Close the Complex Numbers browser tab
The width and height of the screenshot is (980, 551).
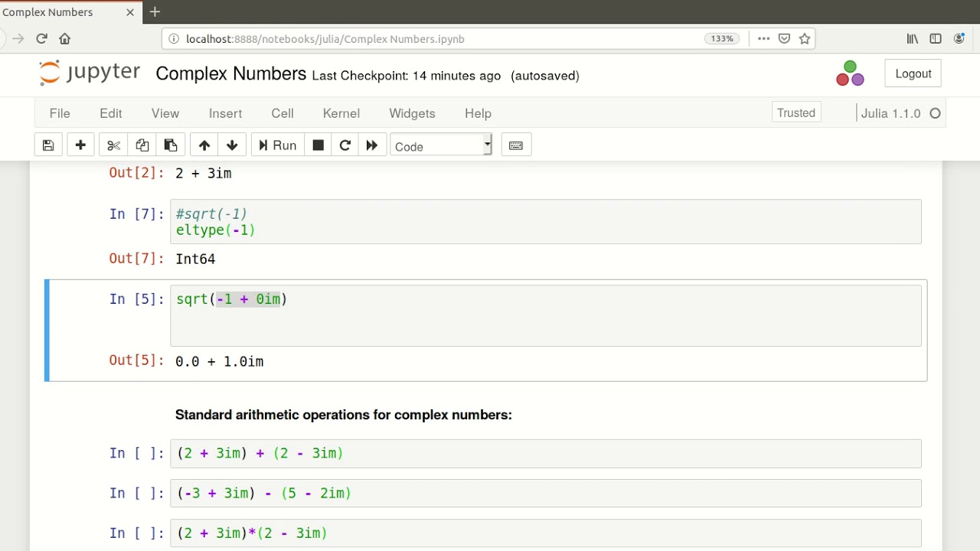[x=130, y=12]
